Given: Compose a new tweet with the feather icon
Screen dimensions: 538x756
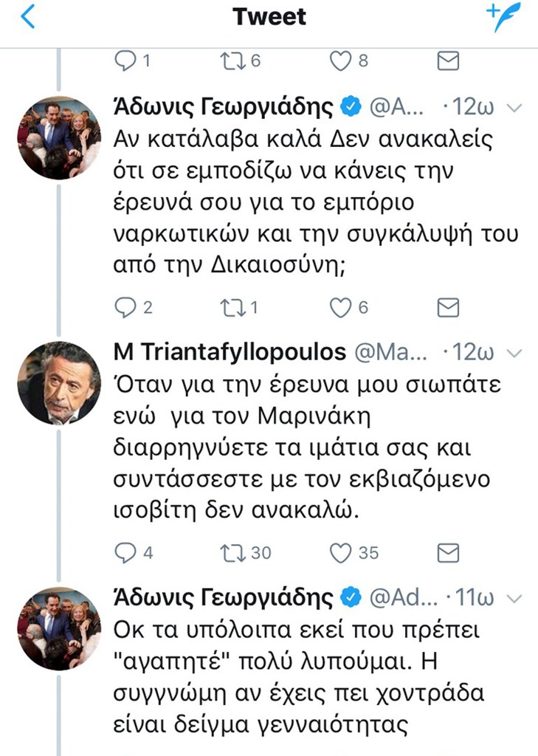Looking at the screenshot, I should point(503,17).
